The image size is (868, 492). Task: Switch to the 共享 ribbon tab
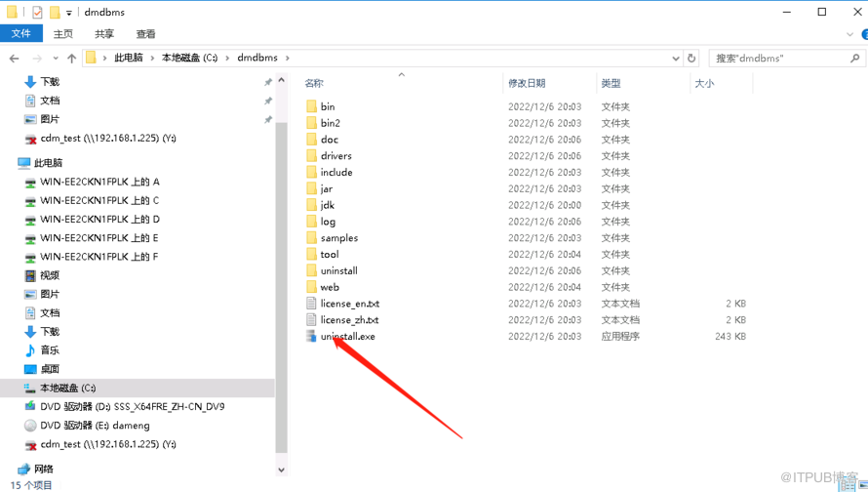click(x=104, y=34)
